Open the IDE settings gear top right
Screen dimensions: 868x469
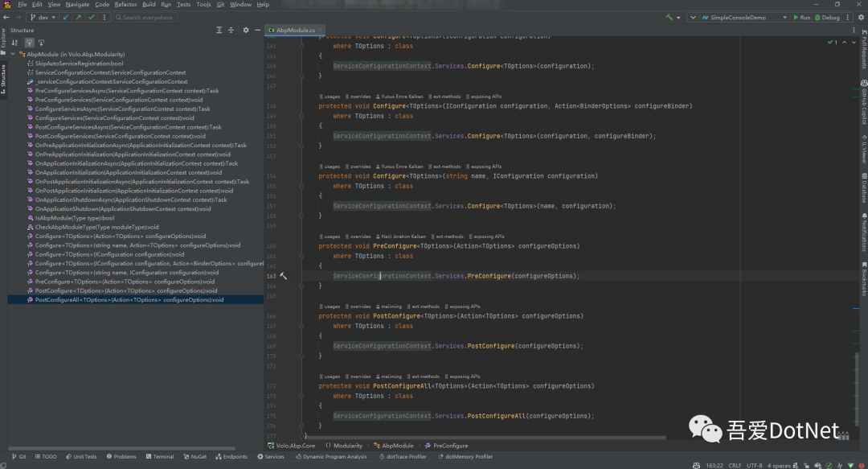pos(861,18)
